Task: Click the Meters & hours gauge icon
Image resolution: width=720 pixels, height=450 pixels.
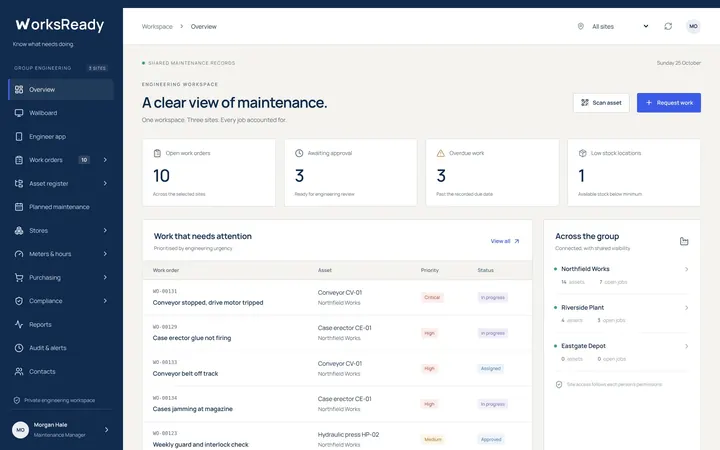Action: 19,254
